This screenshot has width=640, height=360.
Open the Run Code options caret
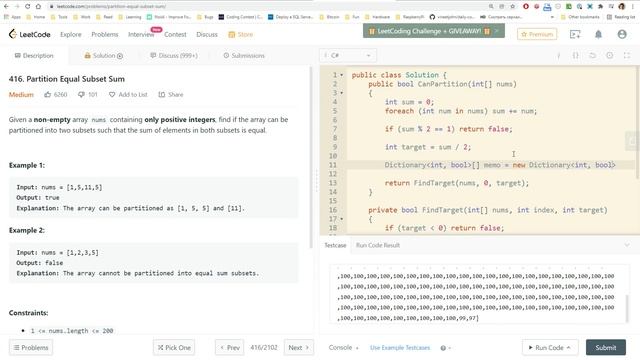point(569,348)
